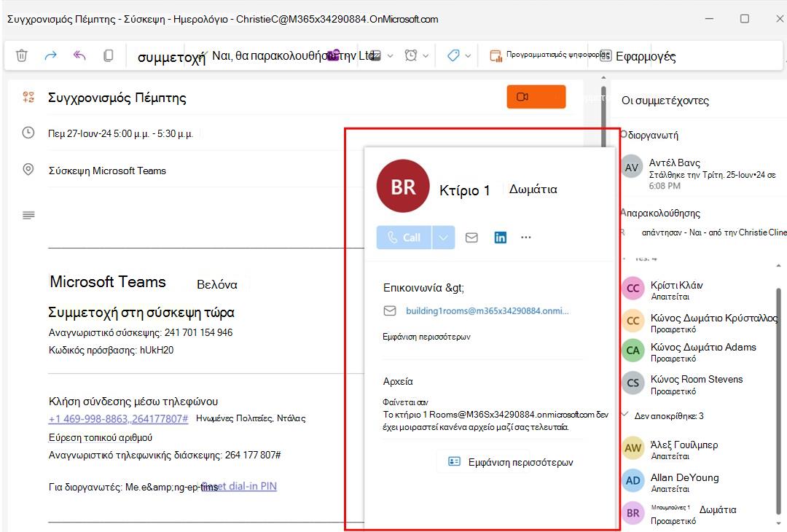Expand the Call button dropdown arrow
The image size is (787, 532).
443,238
